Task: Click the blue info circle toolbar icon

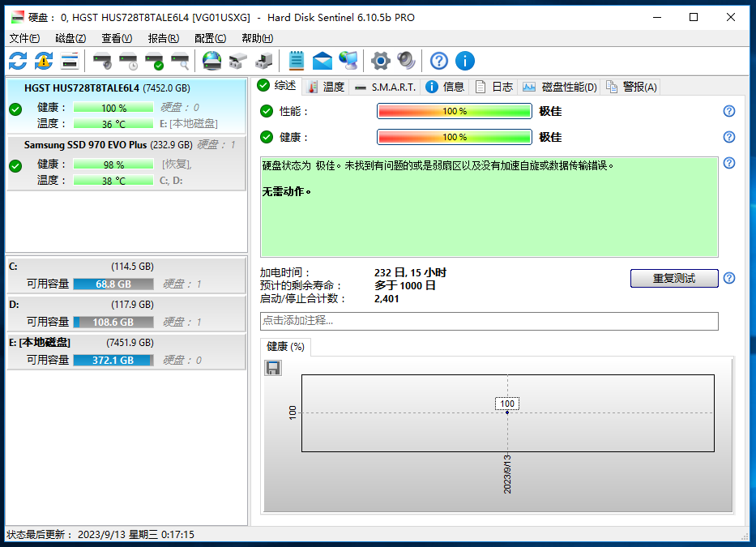Action: [x=464, y=61]
